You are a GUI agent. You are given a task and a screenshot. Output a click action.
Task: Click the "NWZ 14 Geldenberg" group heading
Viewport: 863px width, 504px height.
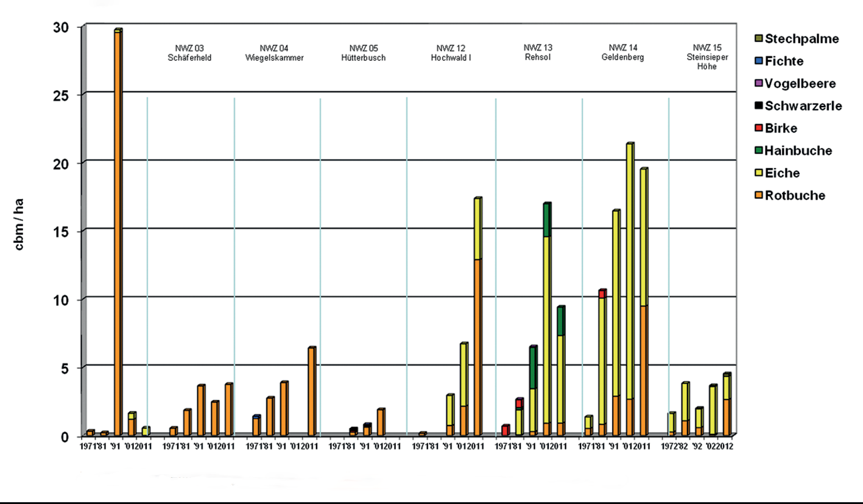point(623,52)
